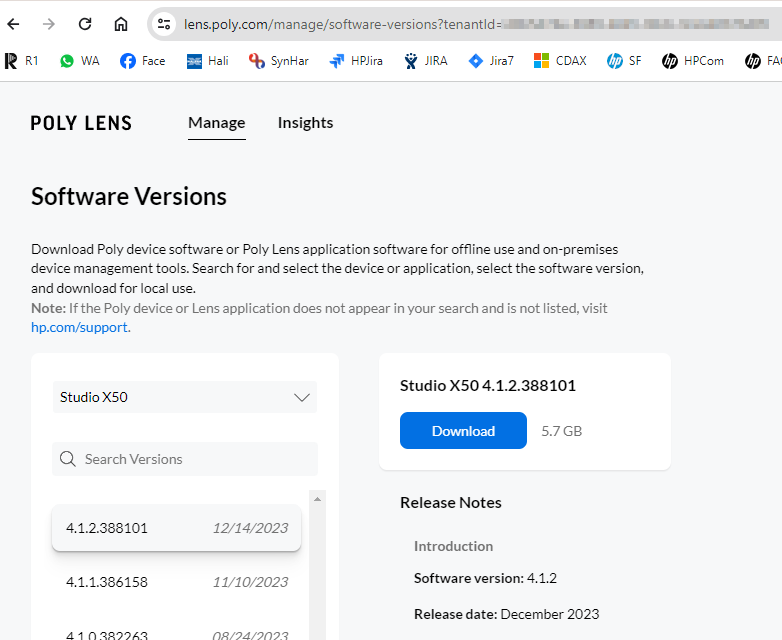Image resolution: width=782 pixels, height=640 pixels.
Task: Click the Search Versions field
Action: 185,459
